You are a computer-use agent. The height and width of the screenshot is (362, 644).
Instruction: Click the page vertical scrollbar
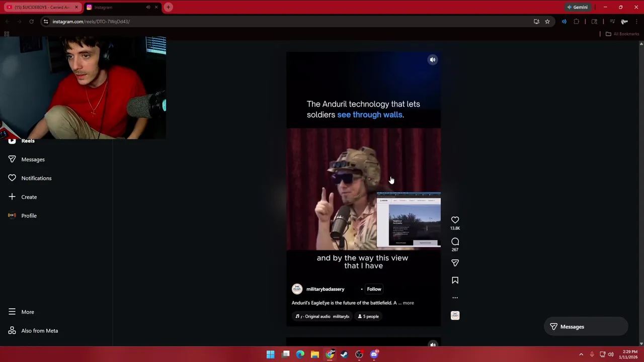click(641, 194)
